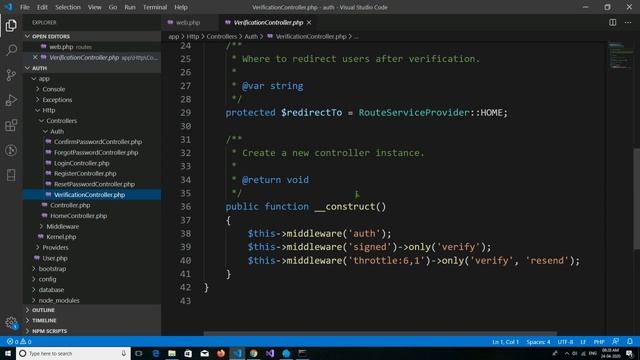Screen dimensions: 640x360
Task: Open the Extensions view icon
Action: pos(11,125)
